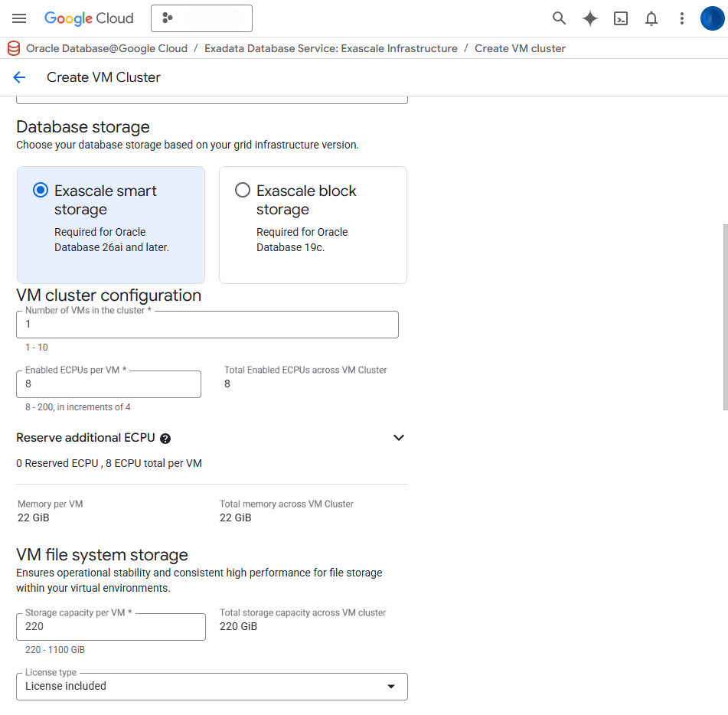
Task: Click the Oracle Database logo in the breadcrumb
Action: point(13,47)
